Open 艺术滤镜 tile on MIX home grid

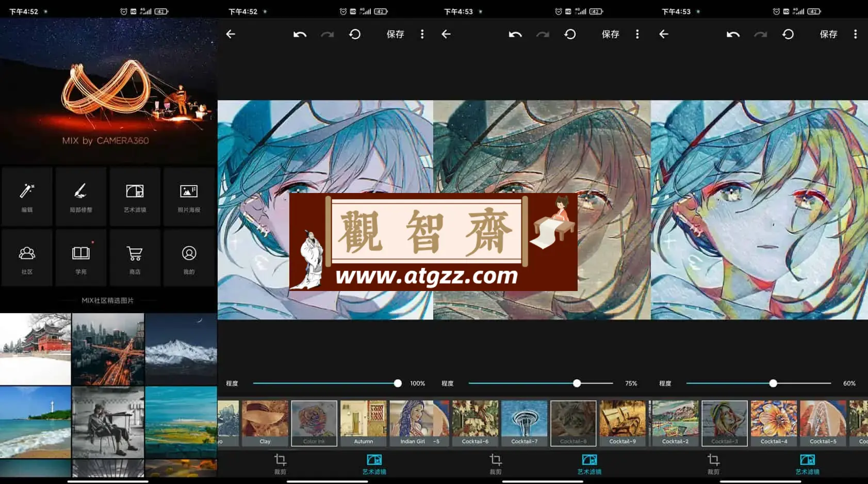(135, 197)
